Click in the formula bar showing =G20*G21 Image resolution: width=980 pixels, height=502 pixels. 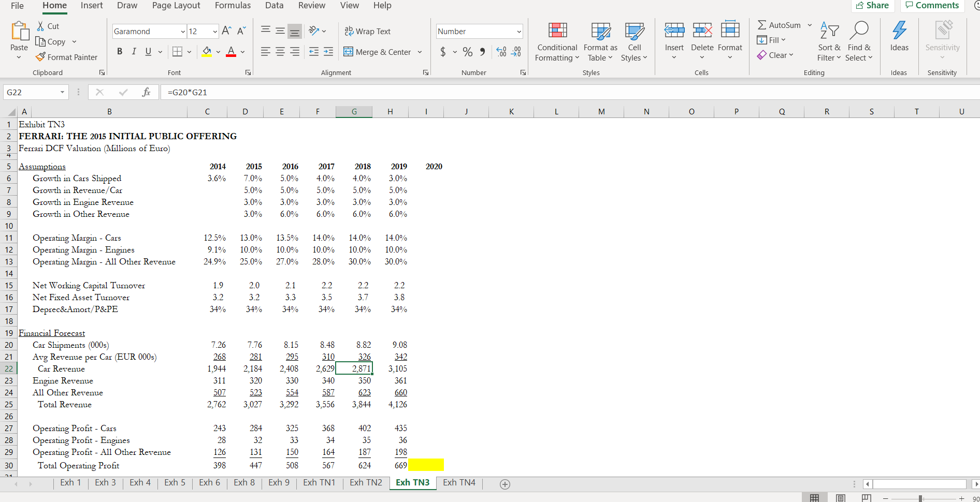point(570,92)
